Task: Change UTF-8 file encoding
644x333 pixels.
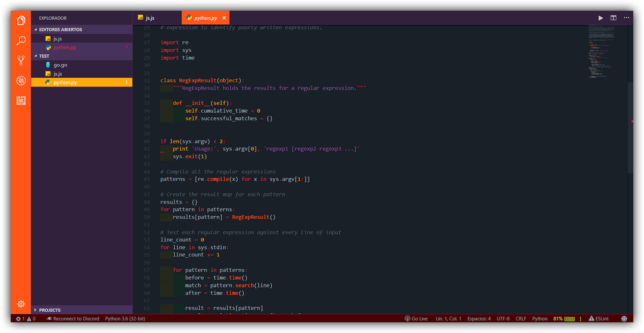Action: pos(503,319)
